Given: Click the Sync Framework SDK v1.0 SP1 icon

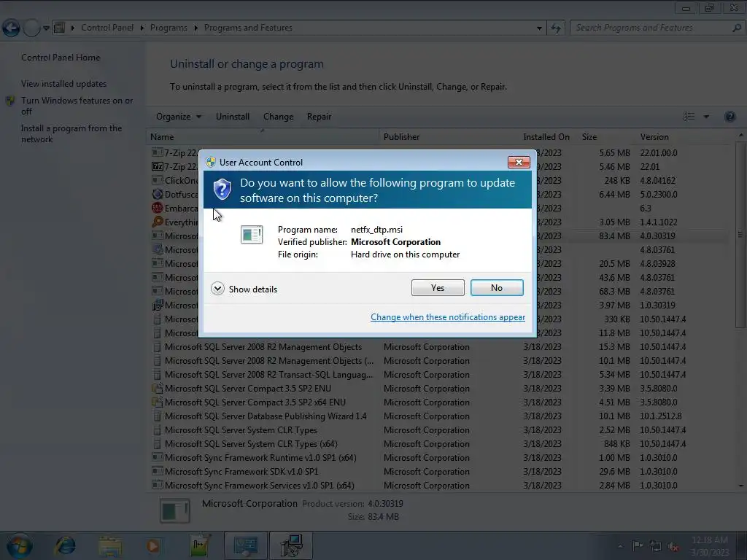Looking at the screenshot, I should pos(158,472).
